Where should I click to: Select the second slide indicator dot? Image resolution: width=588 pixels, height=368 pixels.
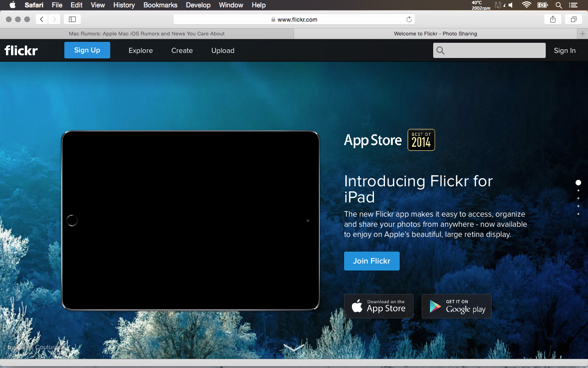pyautogui.click(x=578, y=190)
